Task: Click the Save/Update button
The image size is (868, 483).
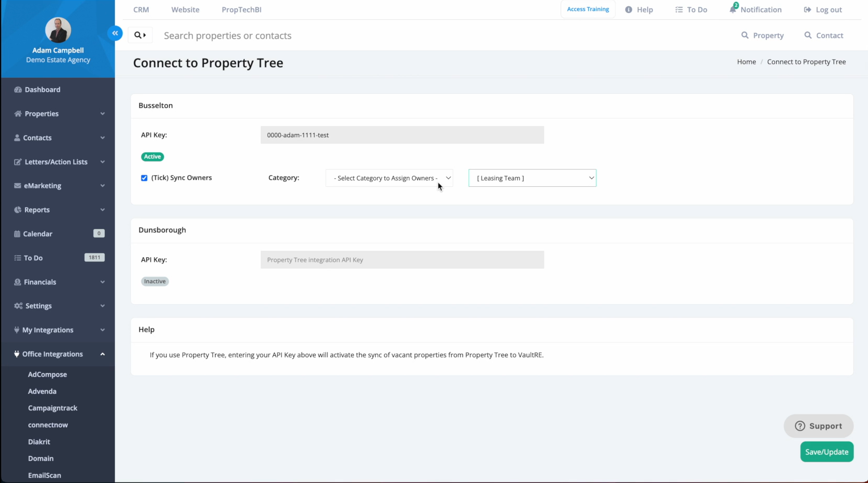Action: 827,452
